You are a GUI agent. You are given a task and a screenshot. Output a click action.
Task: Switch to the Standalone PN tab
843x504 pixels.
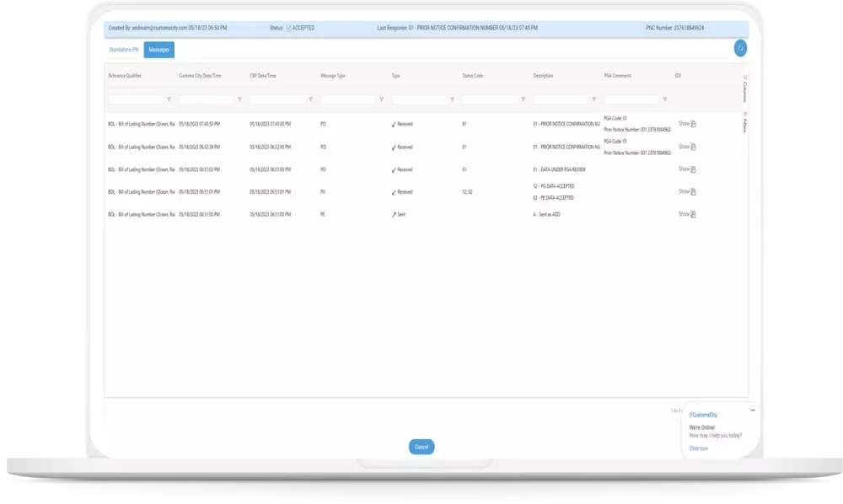124,50
